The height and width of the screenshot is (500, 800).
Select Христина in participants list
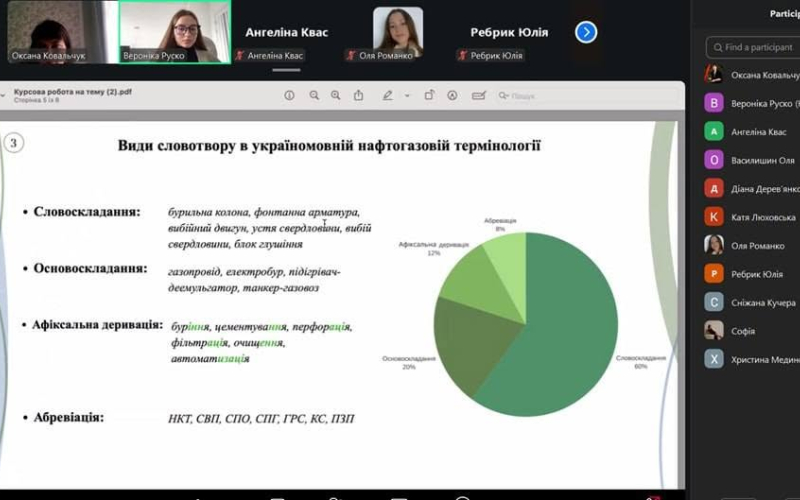pos(752,359)
